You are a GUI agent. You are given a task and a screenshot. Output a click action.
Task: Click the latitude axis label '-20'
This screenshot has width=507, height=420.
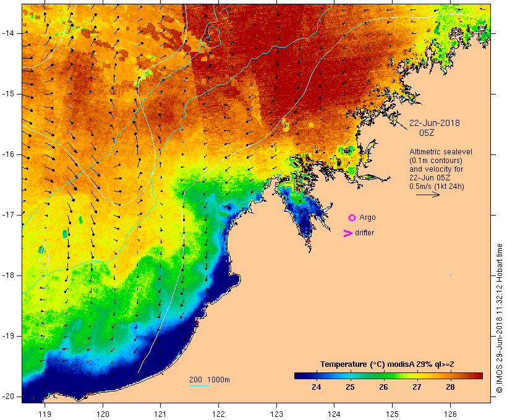(x=8, y=397)
